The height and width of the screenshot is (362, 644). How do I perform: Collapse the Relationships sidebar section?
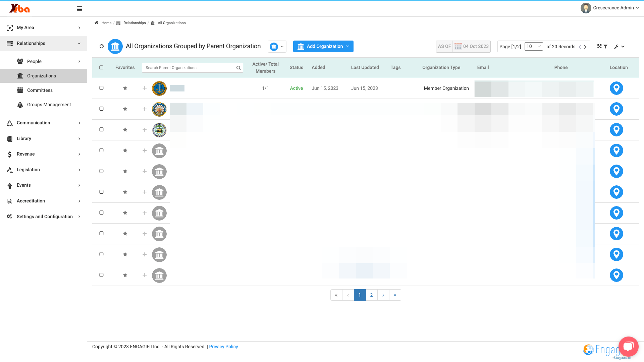coord(44,43)
